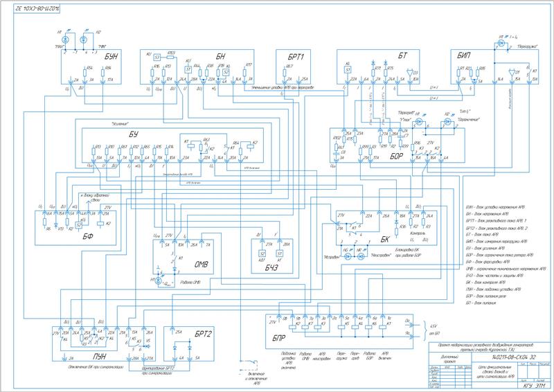Image resolution: width=554 pixels, height=392 pixels.
Task: Select the БРТ2 block title
Action: click(x=203, y=334)
